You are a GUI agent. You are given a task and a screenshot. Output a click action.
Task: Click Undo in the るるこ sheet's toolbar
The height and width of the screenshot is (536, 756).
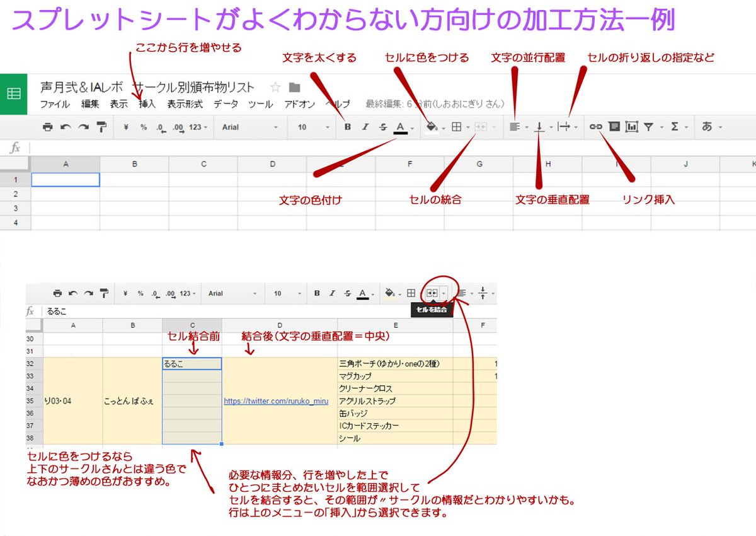point(73,293)
